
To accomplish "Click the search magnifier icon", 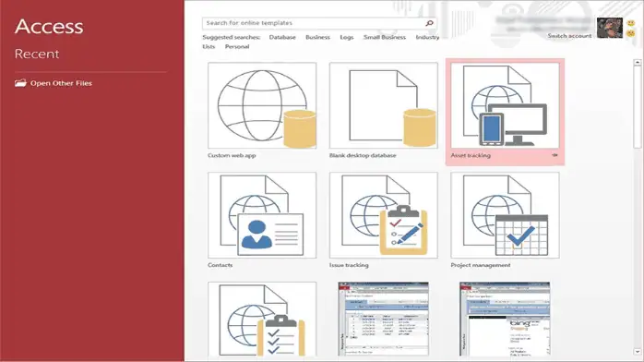I will click(429, 23).
